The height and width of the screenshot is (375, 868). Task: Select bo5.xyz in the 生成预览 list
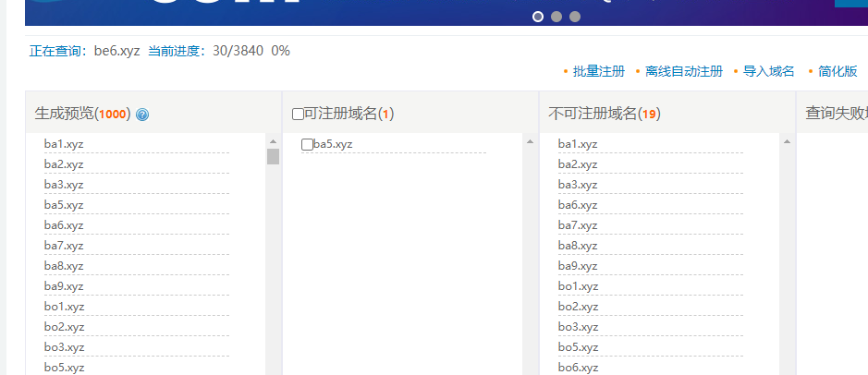tap(64, 368)
